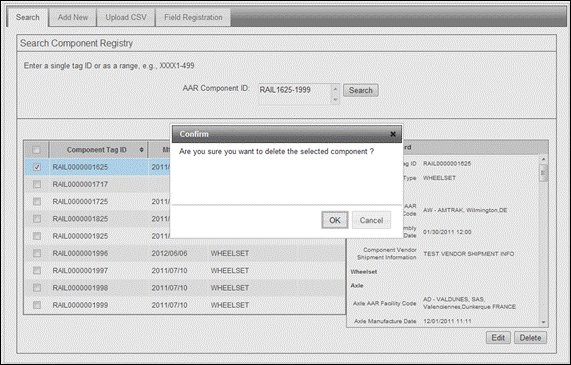Cancel the delete confirmation
Screen dimensions: 571x365
point(371,220)
